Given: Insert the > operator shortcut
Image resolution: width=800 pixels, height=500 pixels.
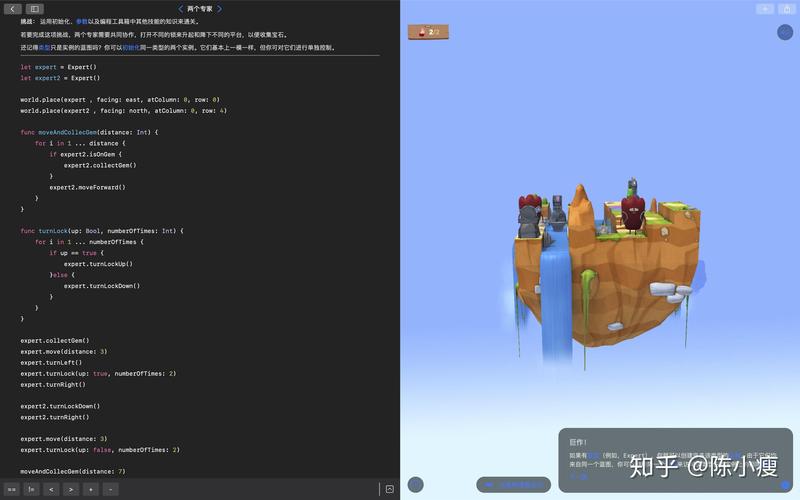Looking at the screenshot, I should click(x=71, y=489).
